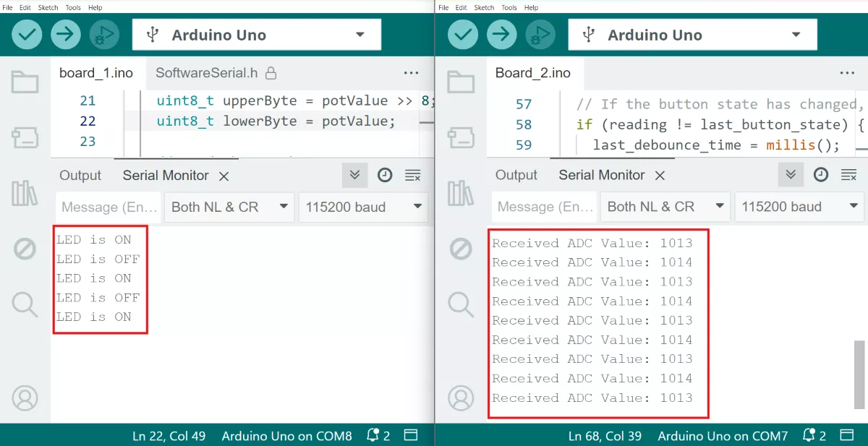Open 115200 baud dropdown in left Serial Monitor

tap(363, 207)
